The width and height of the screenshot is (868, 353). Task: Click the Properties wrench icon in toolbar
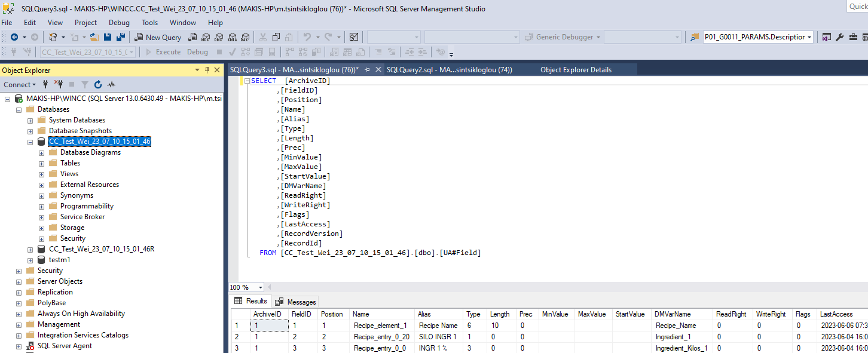click(x=839, y=37)
